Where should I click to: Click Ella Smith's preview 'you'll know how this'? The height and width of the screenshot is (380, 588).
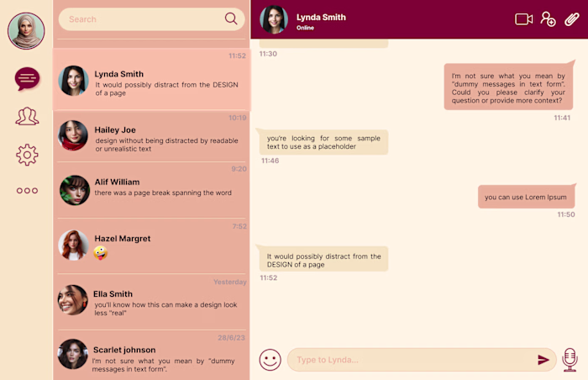[x=165, y=309]
